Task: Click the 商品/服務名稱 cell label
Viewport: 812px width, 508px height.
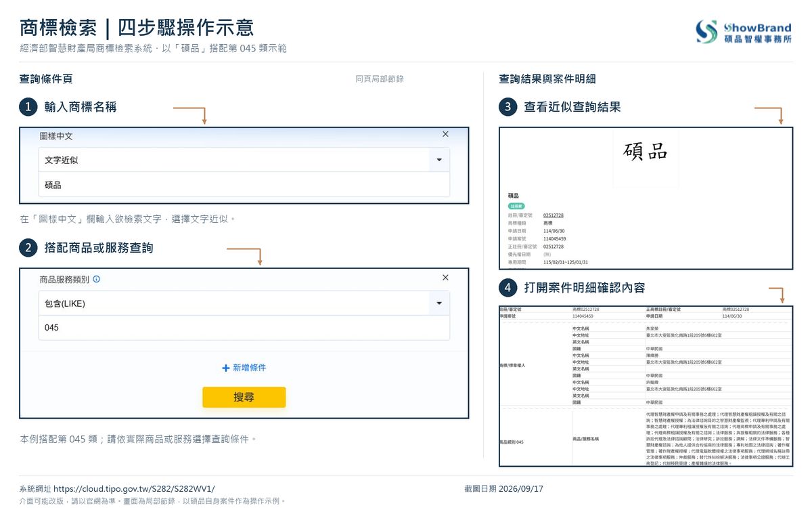Action: click(586, 439)
